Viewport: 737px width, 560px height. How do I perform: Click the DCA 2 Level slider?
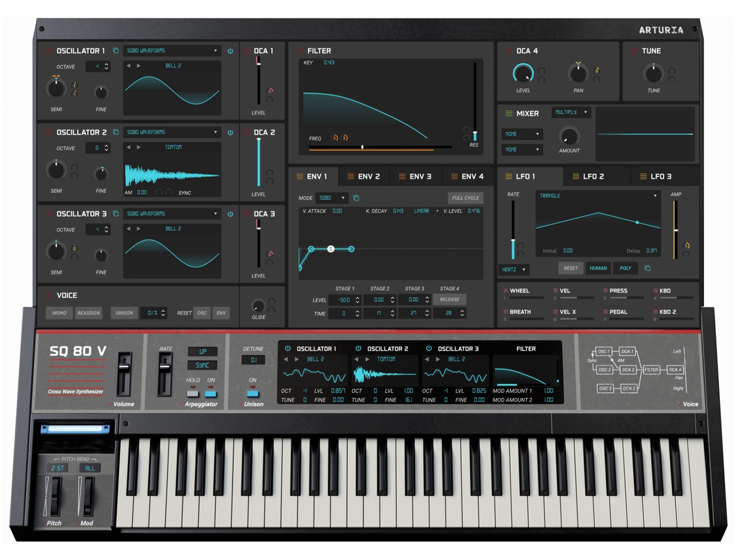[259, 162]
